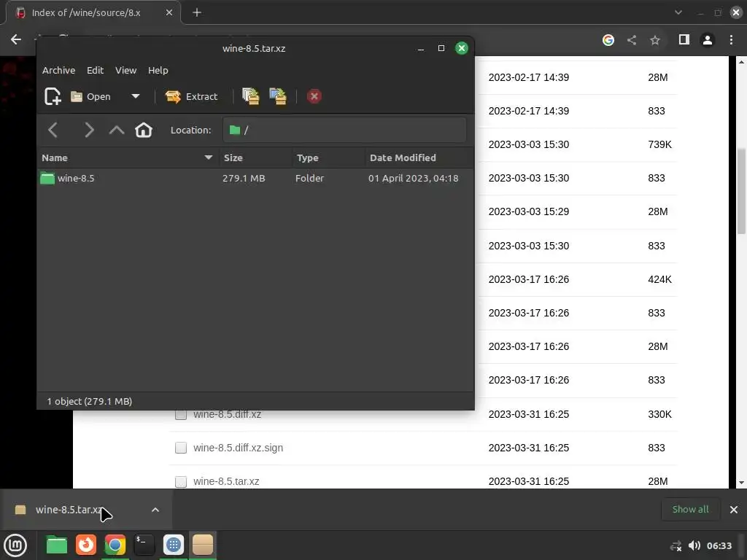The image size is (747, 560).
Task: Go up one level in archive
Action: pos(116,130)
